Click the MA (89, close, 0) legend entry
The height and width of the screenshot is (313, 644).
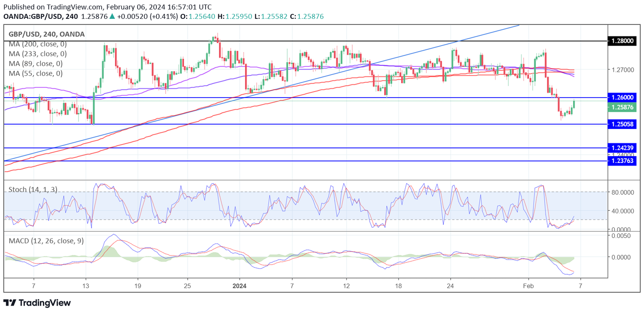tap(35, 64)
